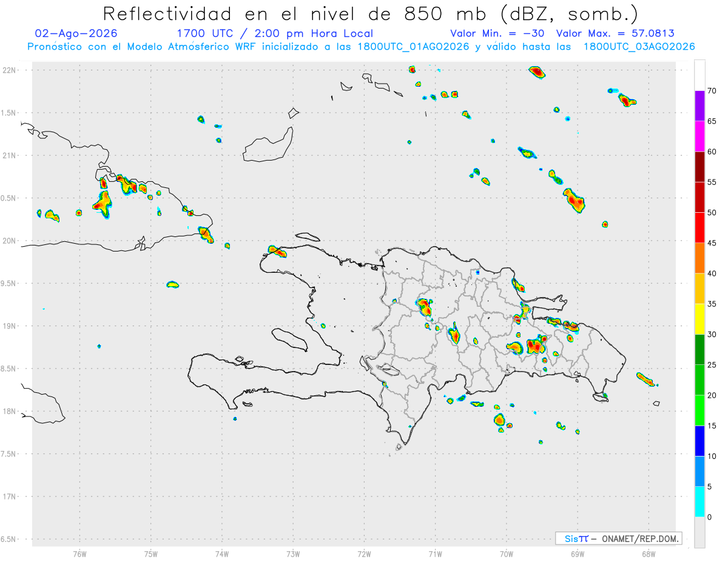
Task: Click the '68W' longitude axis label
Action: (649, 554)
